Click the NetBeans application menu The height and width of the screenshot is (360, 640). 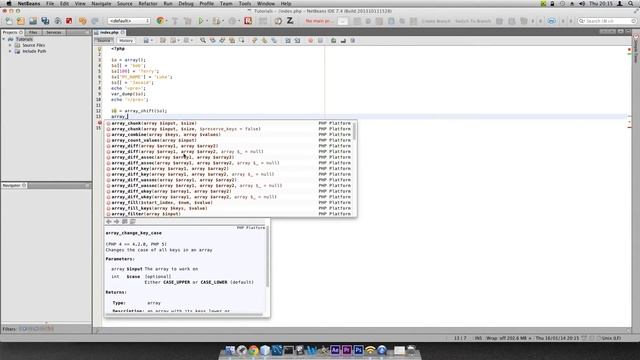pyautogui.click(x=29, y=3)
